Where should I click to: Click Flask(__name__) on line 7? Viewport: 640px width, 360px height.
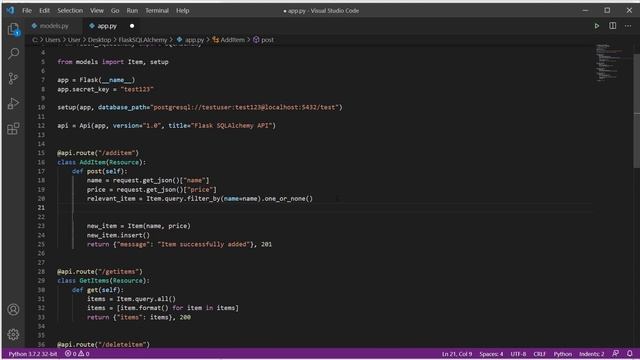pos(107,80)
